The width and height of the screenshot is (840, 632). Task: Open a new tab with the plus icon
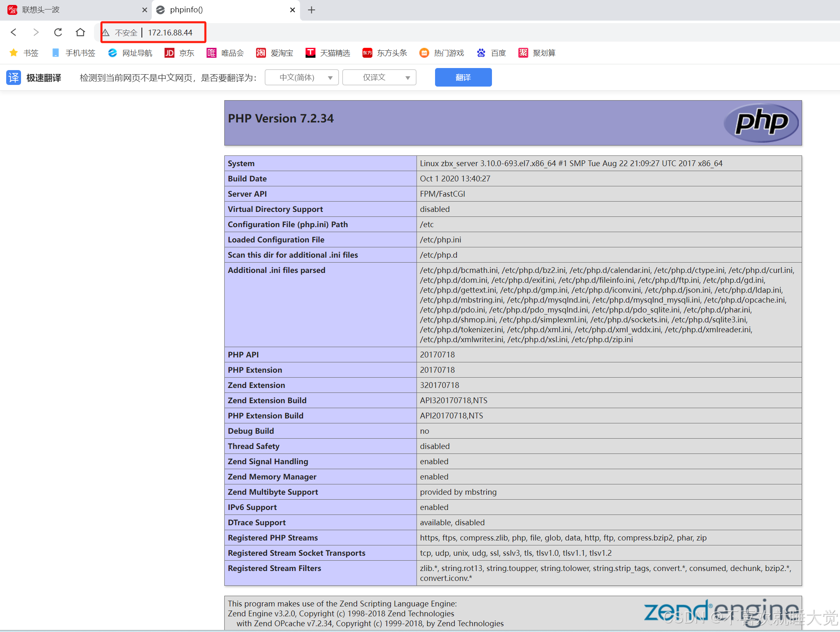click(x=312, y=10)
